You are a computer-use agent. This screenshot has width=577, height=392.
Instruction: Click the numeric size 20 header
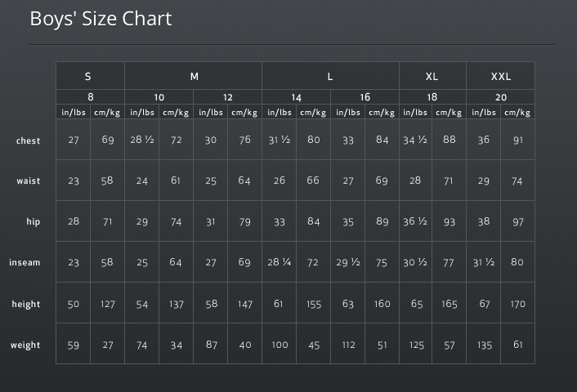(x=501, y=97)
